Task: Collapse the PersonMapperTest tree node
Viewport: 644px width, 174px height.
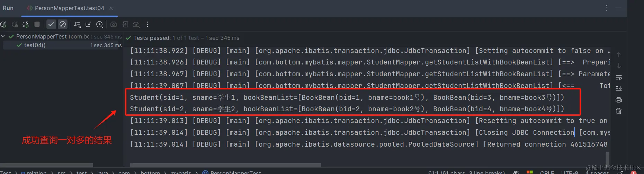Action: pyautogui.click(x=3, y=36)
